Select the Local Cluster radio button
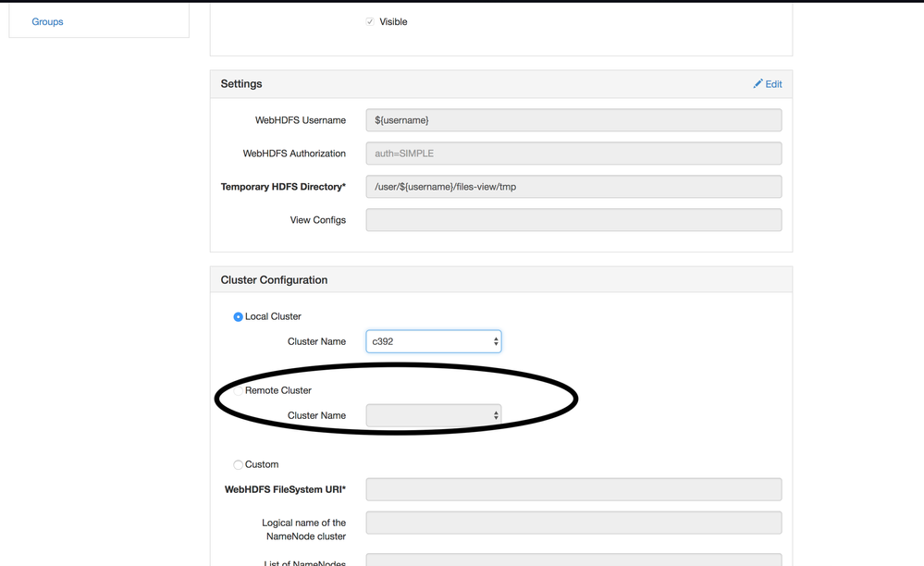Screen dimensions: 924x566 (238, 317)
